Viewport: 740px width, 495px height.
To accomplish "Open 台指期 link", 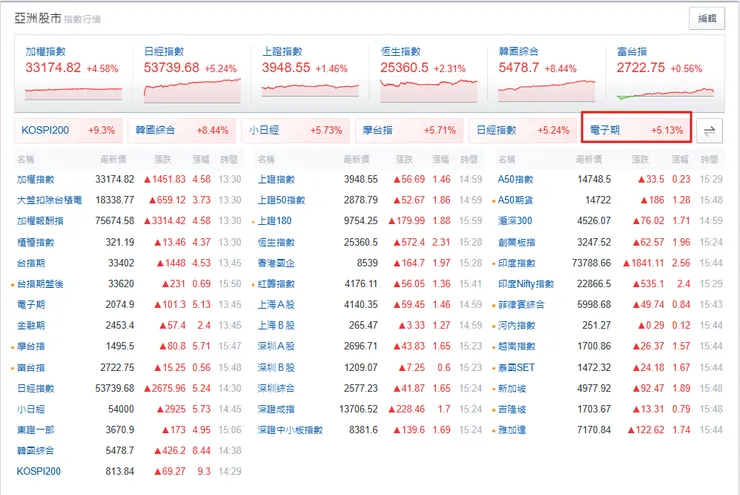I will [x=31, y=263].
